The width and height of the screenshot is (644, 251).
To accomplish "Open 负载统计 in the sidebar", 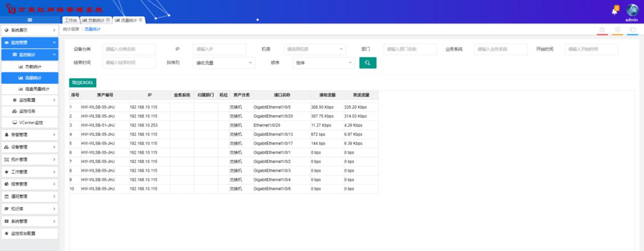I will [x=29, y=66].
